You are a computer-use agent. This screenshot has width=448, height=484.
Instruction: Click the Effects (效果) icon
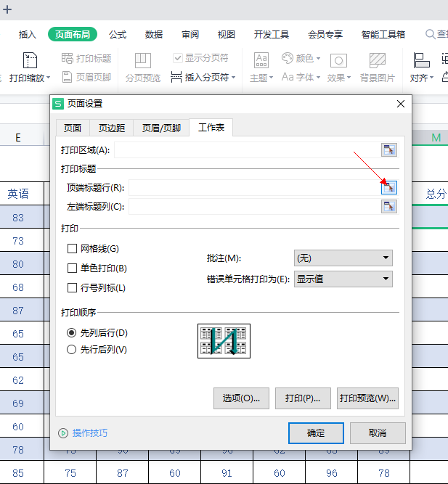(338, 60)
